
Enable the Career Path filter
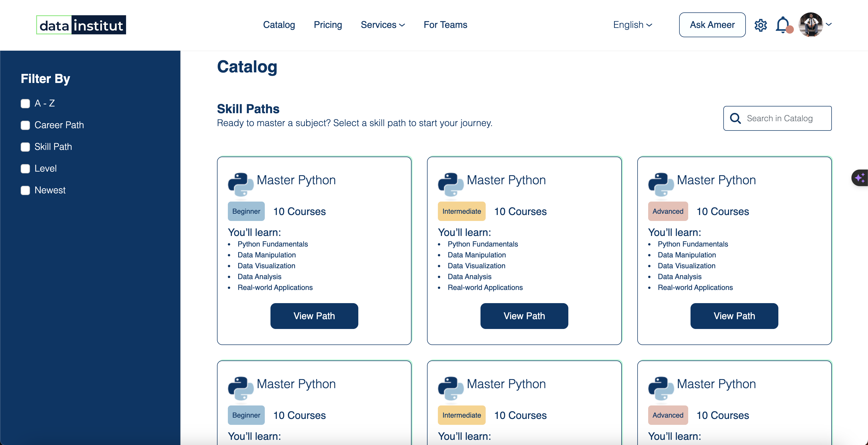[25, 125]
